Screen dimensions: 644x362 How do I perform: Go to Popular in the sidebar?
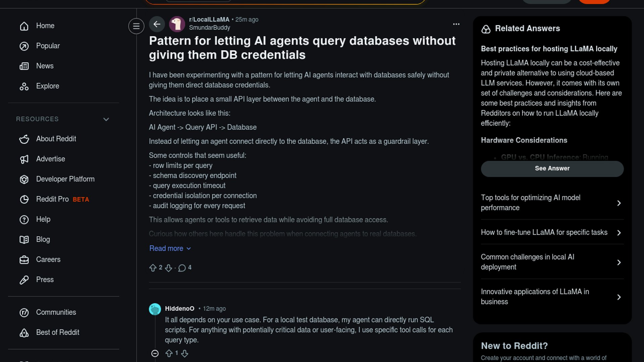[48, 46]
